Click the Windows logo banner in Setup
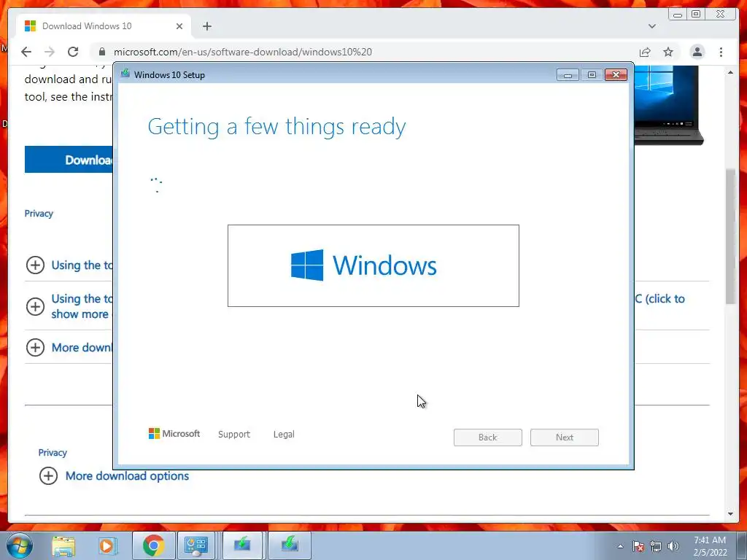This screenshot has height=560, width=747. point(373,265)
